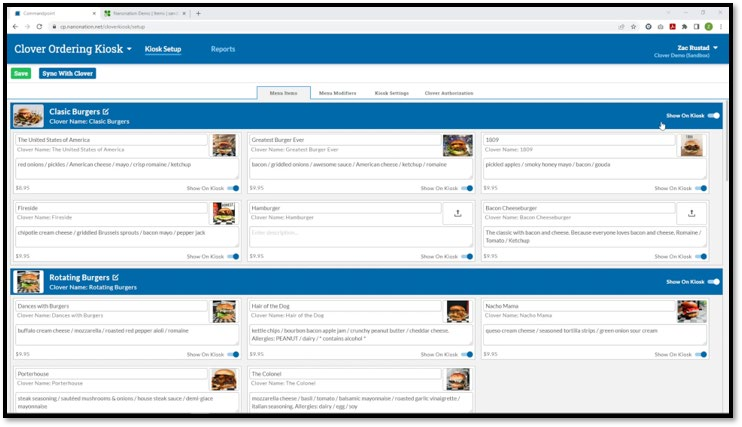Click the Sync With Clover button
This screenshot has width=742, height=427.
(x=67, y=73)
